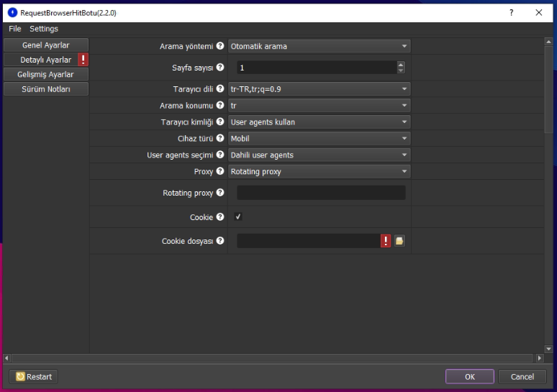Switch to Genel Ayarlar tab
557x392 pixels.
[46, 45]
